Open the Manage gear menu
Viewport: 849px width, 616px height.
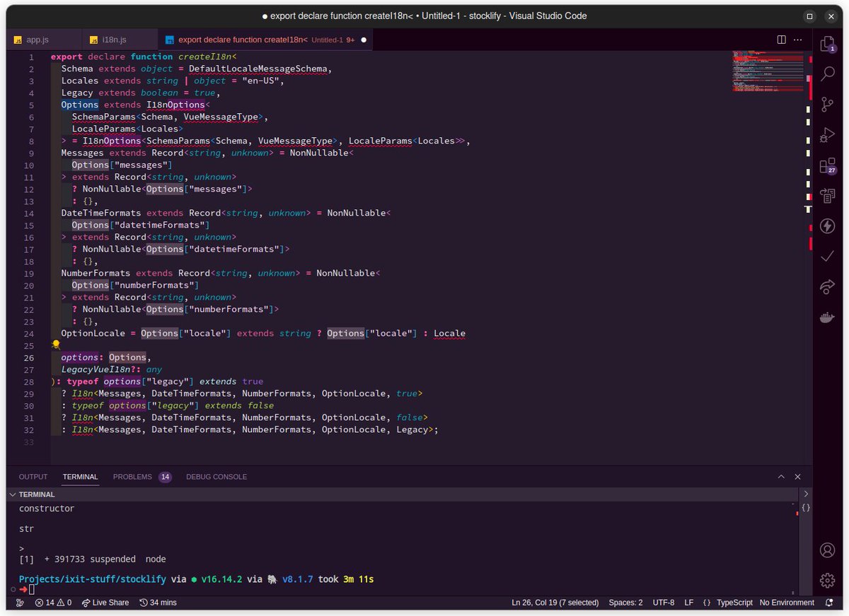tap(828, 580)
